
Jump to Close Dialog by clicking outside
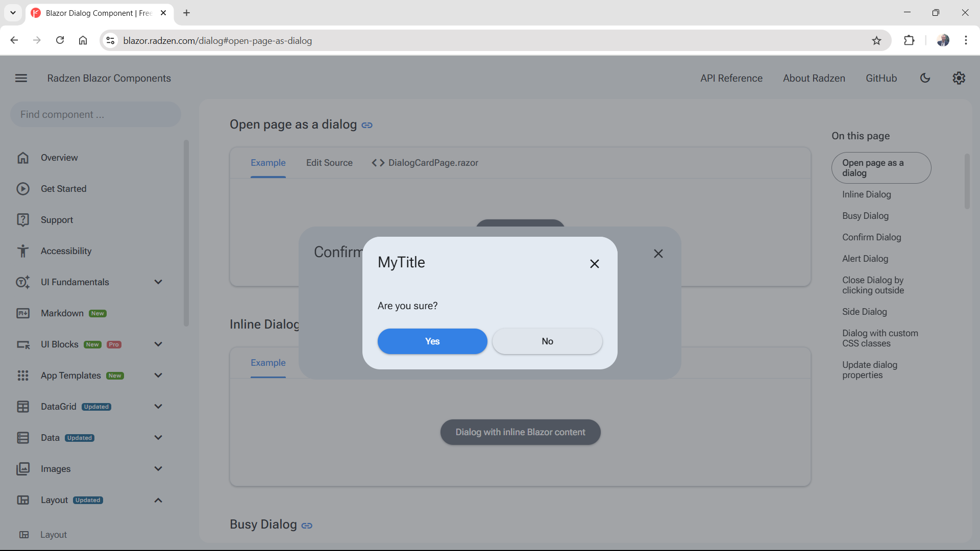(873, 285)
